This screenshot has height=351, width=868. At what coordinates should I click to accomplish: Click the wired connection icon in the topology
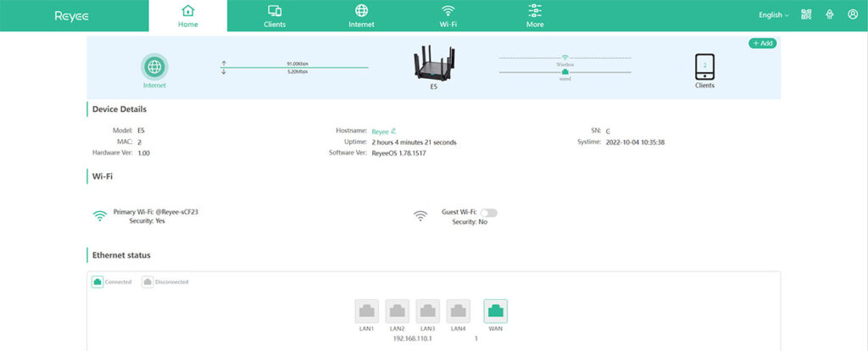point(565,72)
